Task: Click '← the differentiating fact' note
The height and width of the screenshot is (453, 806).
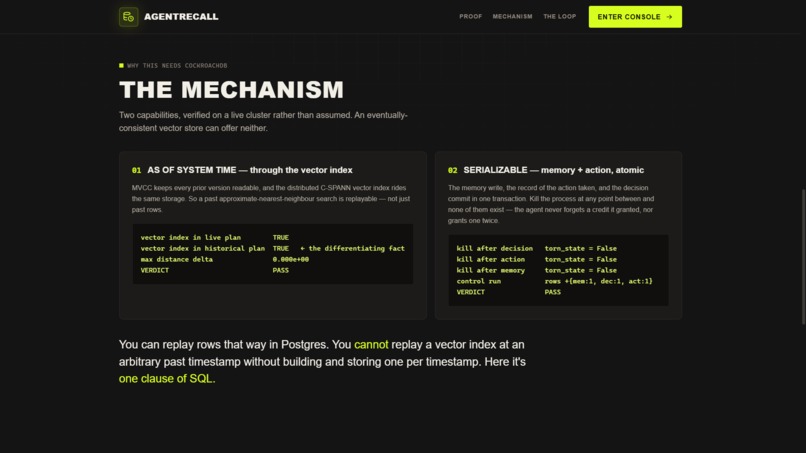Action: click(352, 248)
